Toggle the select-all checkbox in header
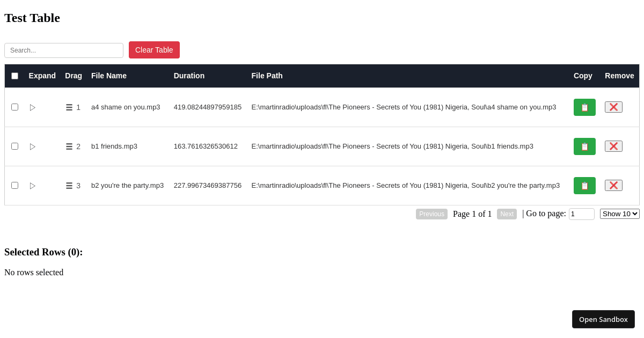 pos(14,76)
